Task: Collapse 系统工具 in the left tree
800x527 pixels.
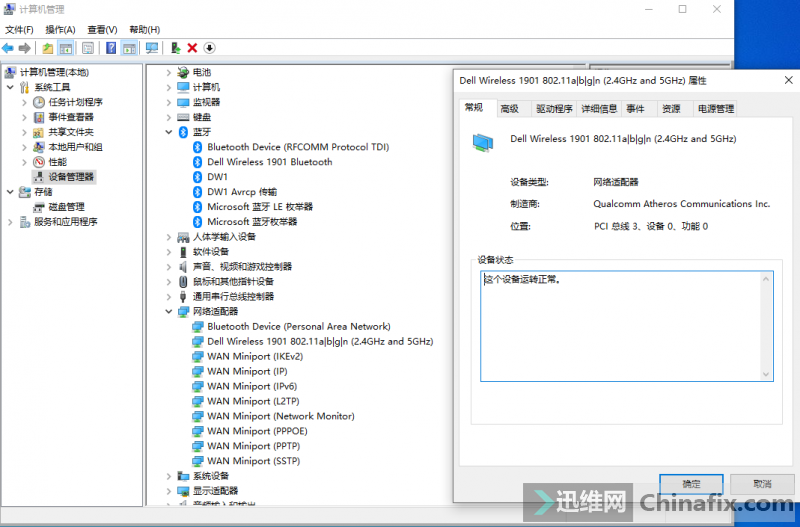Action: (10, 87)
